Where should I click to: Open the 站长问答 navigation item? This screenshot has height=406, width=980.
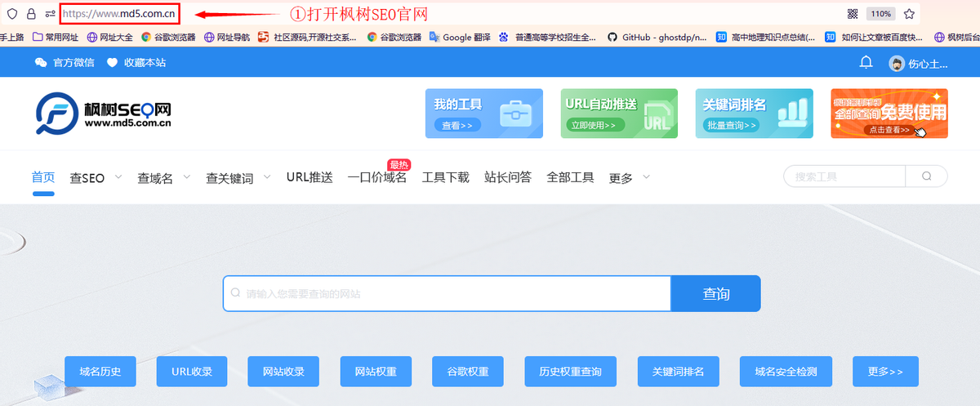coord(508,177)
